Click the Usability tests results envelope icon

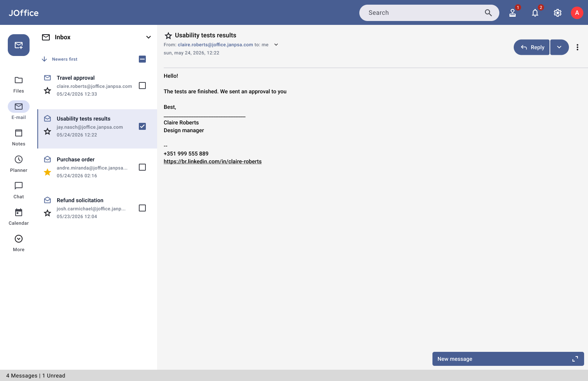pos(47,118)
